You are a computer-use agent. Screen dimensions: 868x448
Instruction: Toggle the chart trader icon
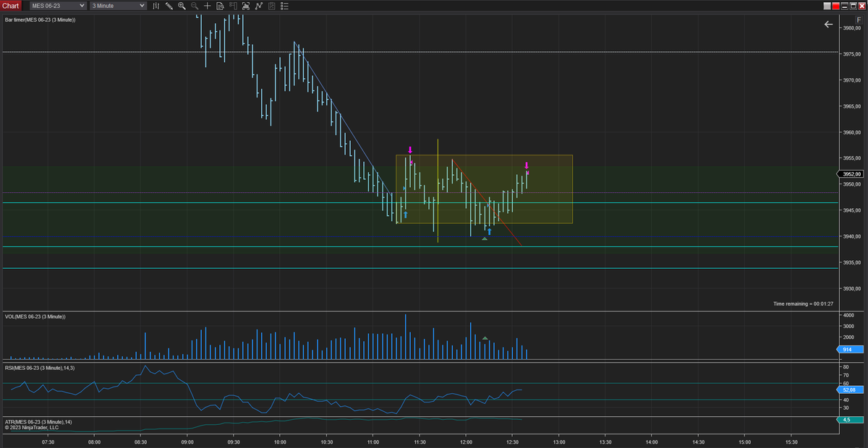click(233, 6)
